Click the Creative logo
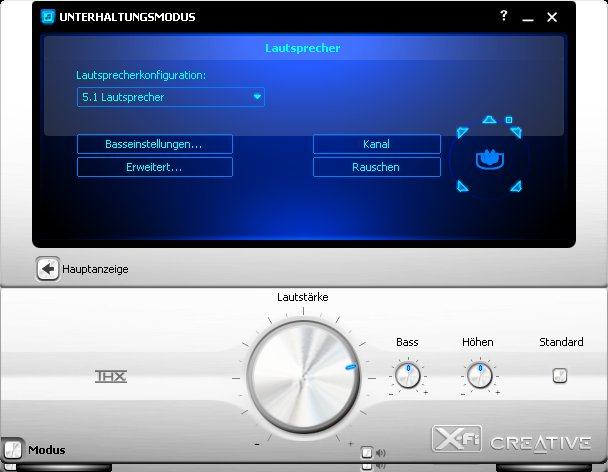 pyautogui.click(x=541, y=444)
